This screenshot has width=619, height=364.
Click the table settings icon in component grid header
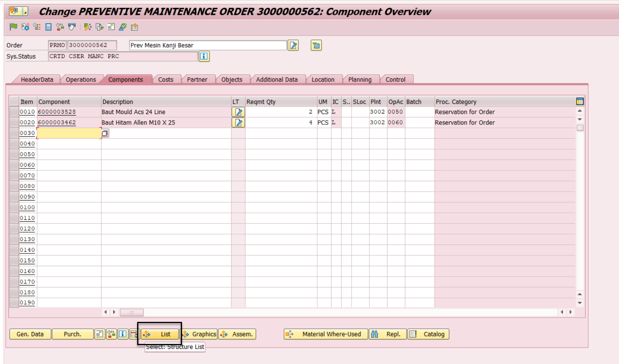pos(580,101)
